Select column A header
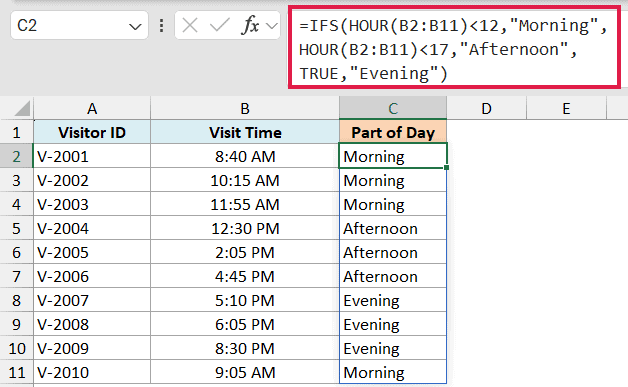This screenshot has height=387, width=628. click(x=92, y=108)
